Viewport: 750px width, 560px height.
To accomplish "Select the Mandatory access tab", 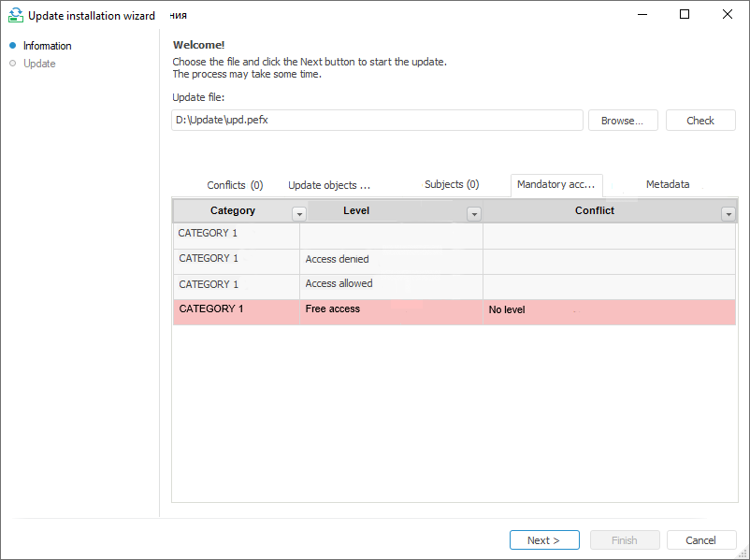I will coord(555,185).
